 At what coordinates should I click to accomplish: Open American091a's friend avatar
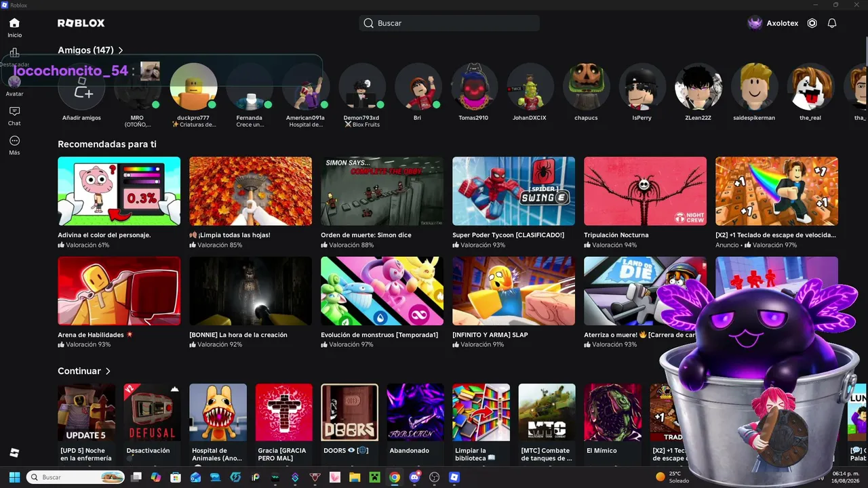[306, 86]
